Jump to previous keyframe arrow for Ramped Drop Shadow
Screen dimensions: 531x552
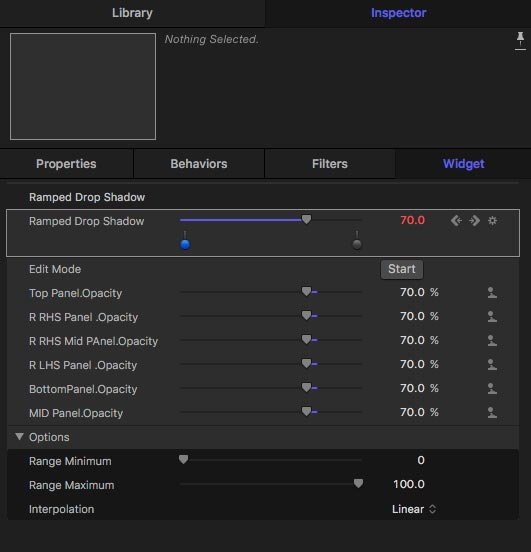tap(456, 221)
